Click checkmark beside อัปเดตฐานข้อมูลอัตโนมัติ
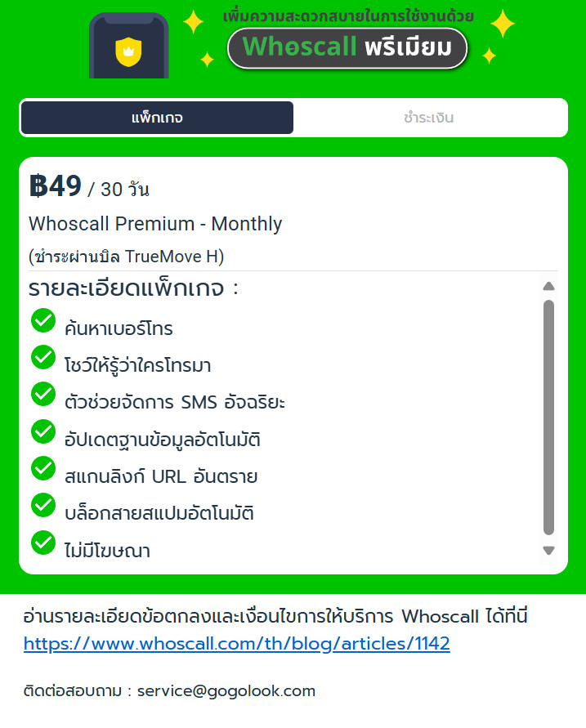The width and height of the screenshot is (586, 728). tap(43, 431)
